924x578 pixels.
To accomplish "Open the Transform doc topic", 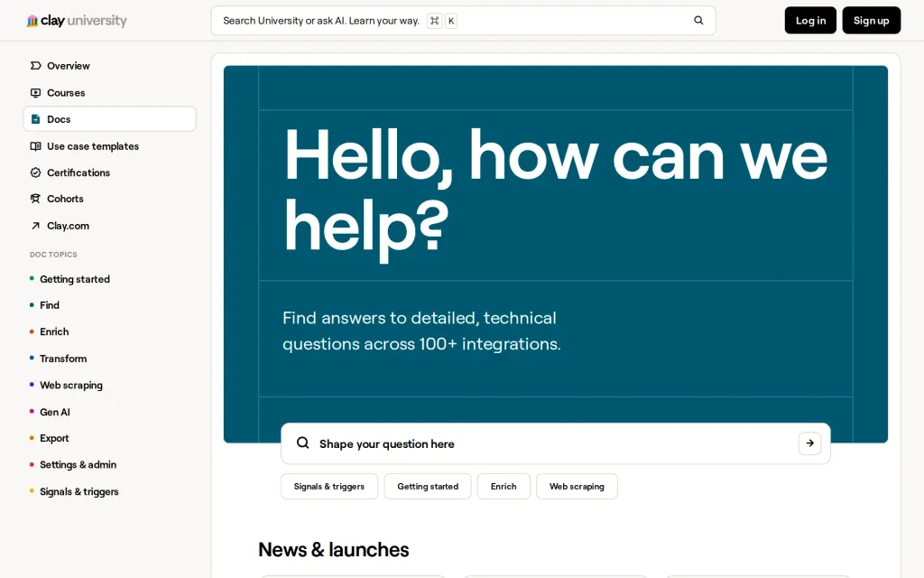I will (63, 359).
